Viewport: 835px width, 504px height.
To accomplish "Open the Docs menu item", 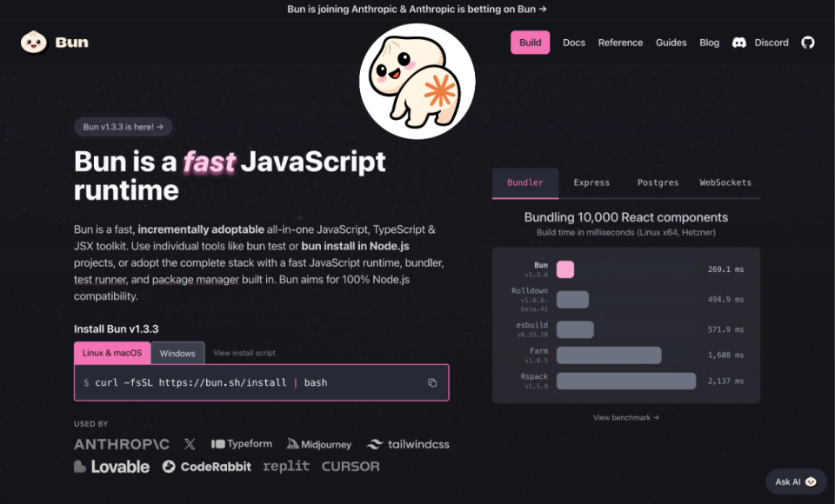I will (574, 43).
